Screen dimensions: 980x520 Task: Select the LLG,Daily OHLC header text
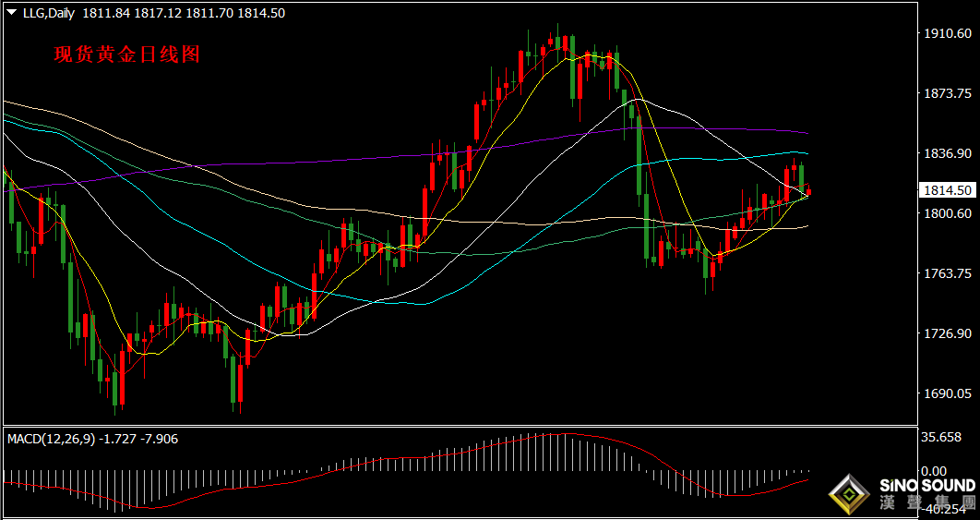(154, 13)
